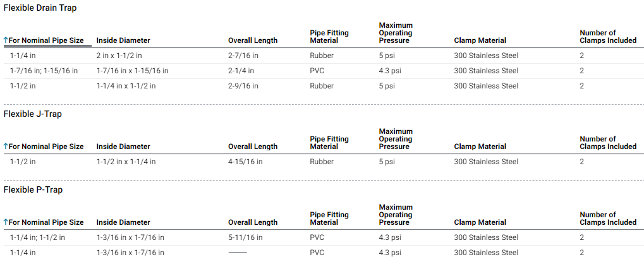
Task: Select the drain trap with 2-9/16 in length
Action: pos(243,86)
